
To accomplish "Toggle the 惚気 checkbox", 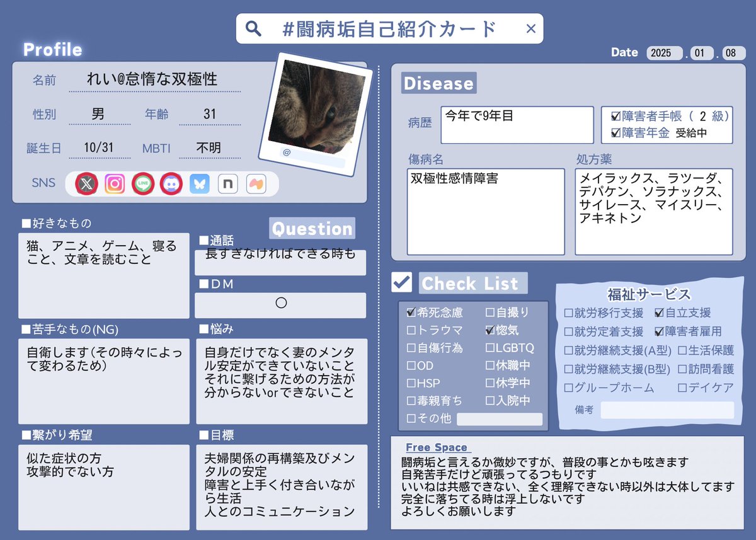I will [490, 330].
